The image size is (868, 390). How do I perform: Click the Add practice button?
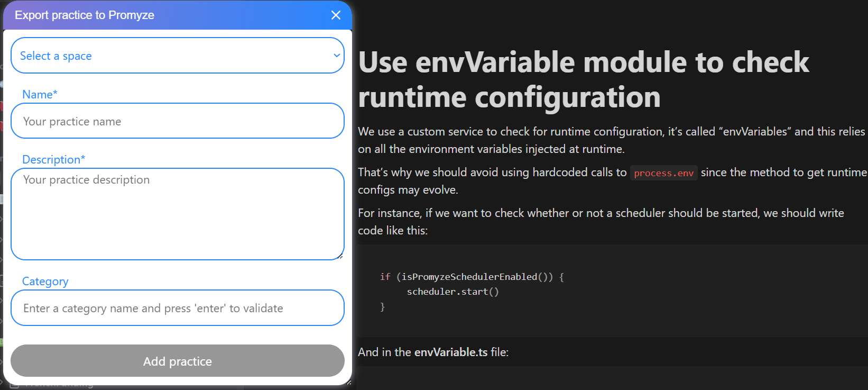[x=178, y=361]
